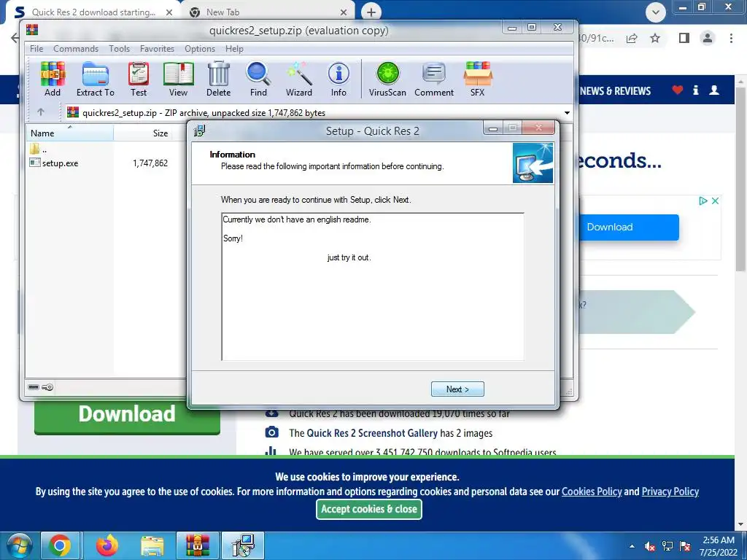
Task: Click the AdChoices triangle icon
Action: pos(703,201)
